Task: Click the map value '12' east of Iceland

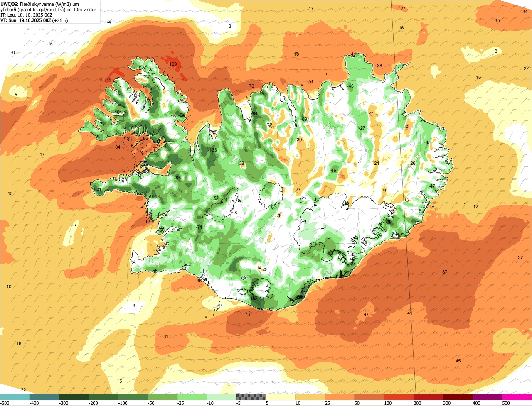Action: 476,207
